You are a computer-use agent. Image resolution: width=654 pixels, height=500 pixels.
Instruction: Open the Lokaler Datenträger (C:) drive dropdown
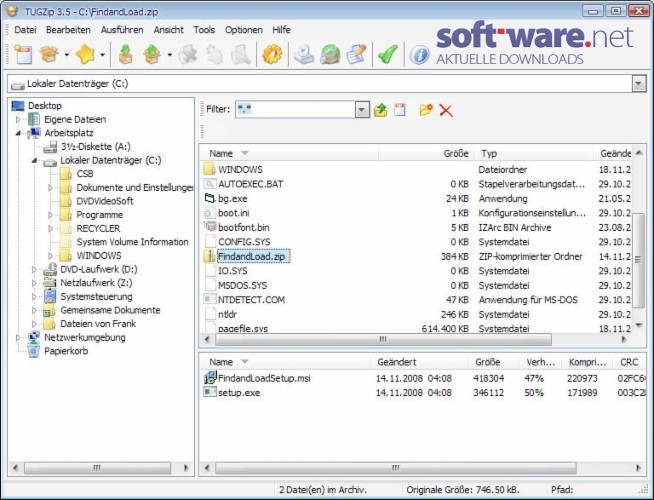click(x=638, y=84)
